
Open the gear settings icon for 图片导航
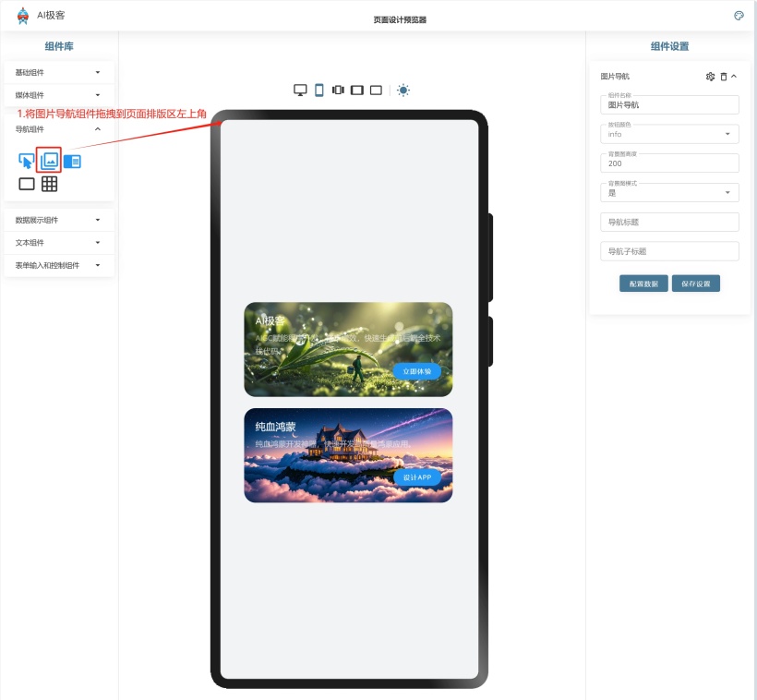click(710, 77)
